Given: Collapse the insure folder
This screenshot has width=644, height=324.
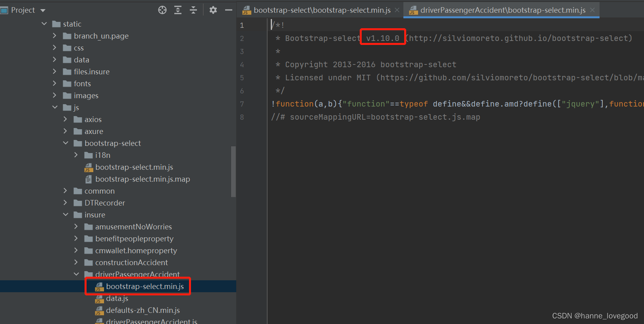Looking at the screenshot, I should click(x=66, y=215).
